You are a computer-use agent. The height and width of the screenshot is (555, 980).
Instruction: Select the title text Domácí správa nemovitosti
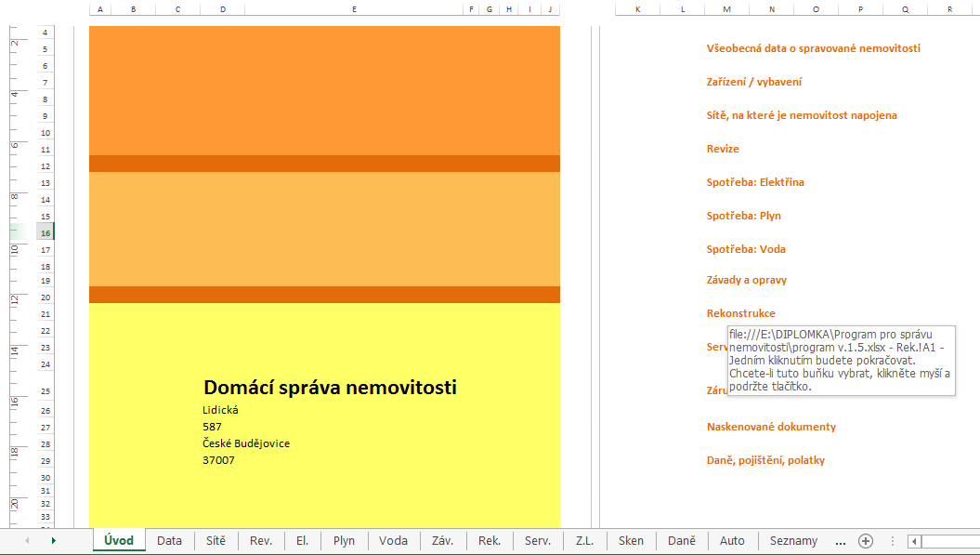click(330, 388)
